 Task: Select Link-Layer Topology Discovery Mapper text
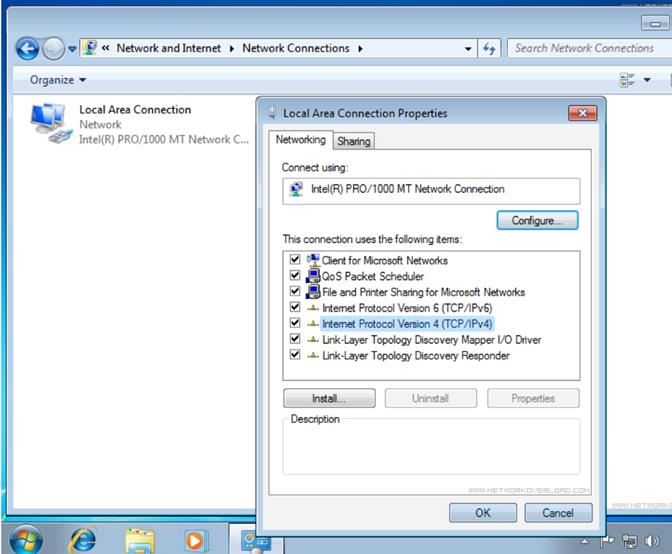point(432,340)
